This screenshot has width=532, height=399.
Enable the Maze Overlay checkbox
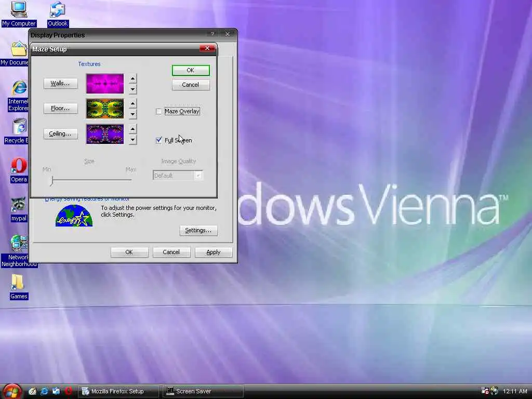click(x=158, y=111)
